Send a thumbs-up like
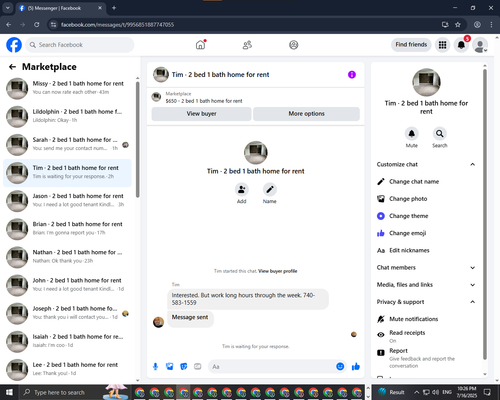 (356, 367)
